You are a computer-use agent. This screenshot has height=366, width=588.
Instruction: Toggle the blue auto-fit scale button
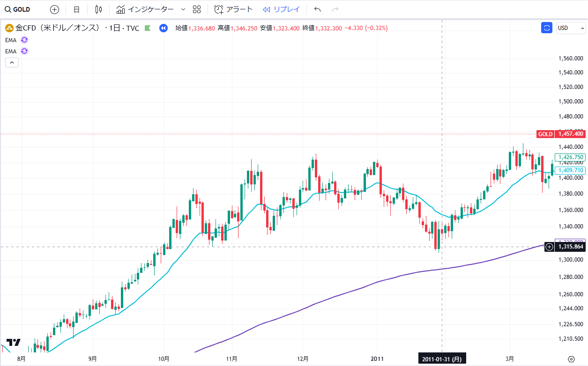pos(546,28)
